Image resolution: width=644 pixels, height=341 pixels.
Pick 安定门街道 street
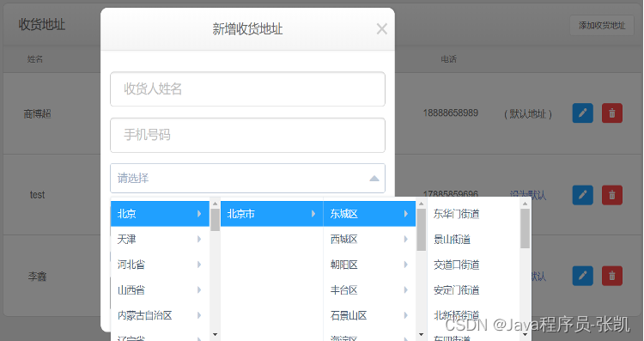[x=473, y=290]
